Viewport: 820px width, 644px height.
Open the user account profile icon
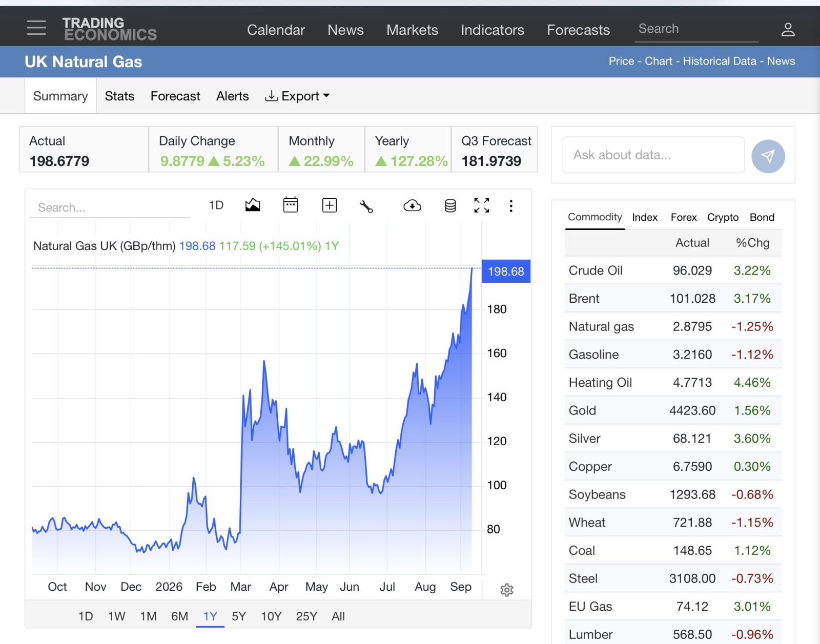point(788,29)
